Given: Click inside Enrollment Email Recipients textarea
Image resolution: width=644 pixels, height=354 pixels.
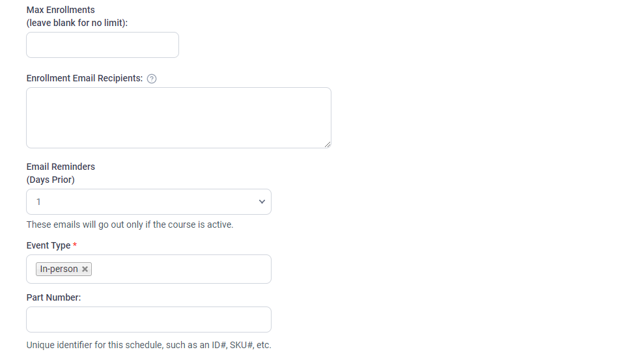Looking at the screenshot, I should (x=178, y=118).
